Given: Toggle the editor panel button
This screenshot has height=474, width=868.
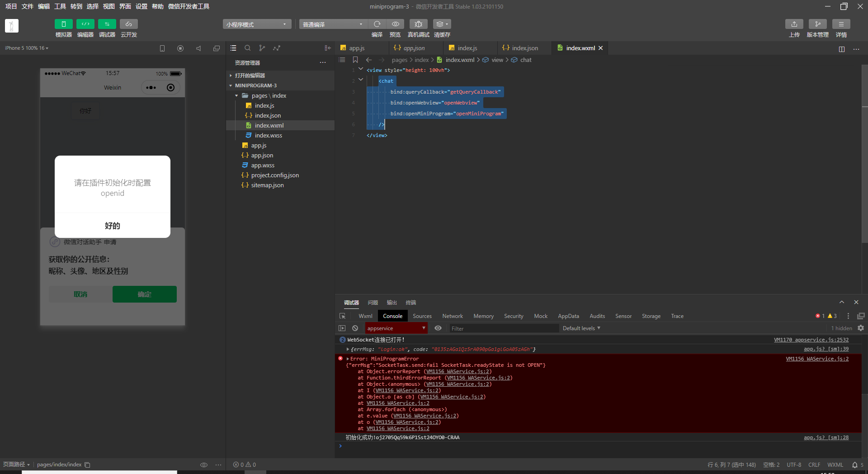Looking at the screenshot, I should tap(85, 24).
